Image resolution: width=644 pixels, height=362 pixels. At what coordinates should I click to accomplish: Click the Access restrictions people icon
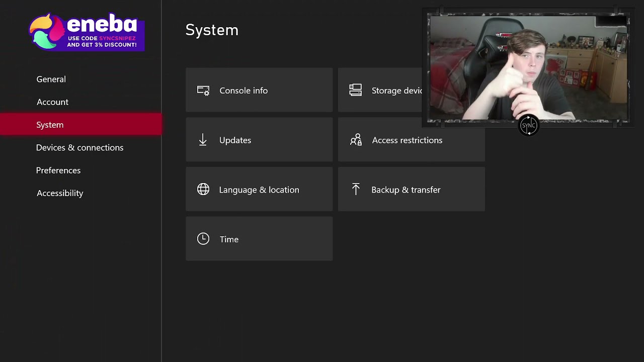tap(356, 140)
